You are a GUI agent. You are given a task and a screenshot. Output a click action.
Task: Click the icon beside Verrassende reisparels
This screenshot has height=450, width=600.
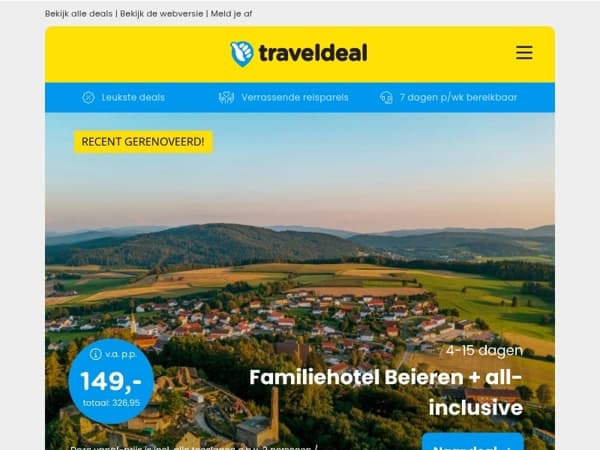click(x=226, y=98)
